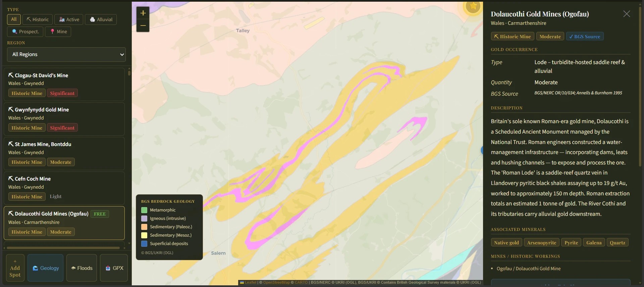Click the GPX icon

point(108,268)
